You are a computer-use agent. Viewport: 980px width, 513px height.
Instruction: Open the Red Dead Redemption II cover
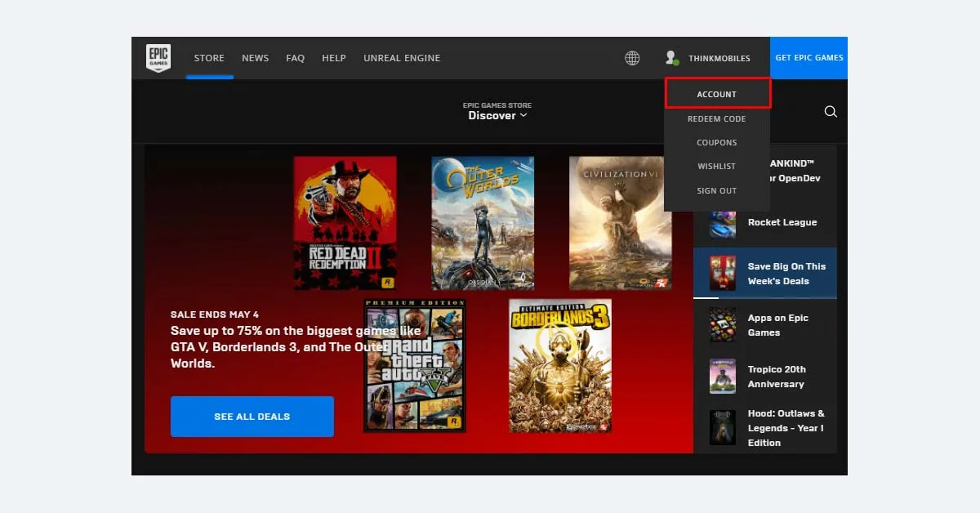click(x=345, y=223)
